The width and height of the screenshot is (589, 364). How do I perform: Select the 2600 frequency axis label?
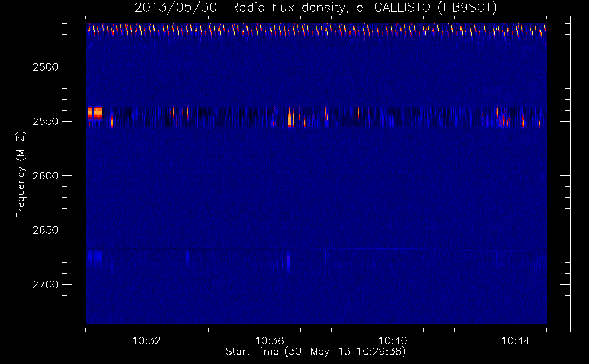pyautogui.click(x=46, y=176)
